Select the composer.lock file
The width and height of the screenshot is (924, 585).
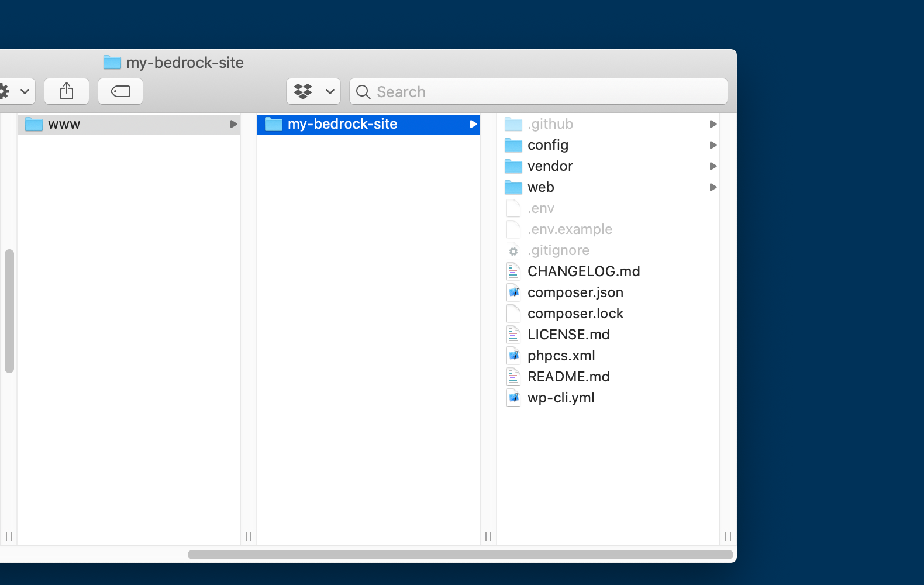(x=575, y=314)
